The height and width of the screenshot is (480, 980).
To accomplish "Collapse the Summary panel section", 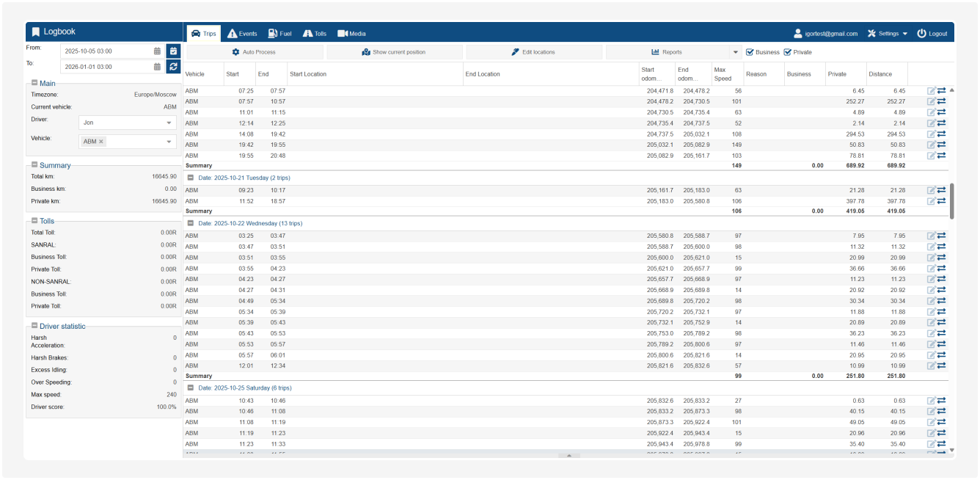I will (x=34, y=166).
